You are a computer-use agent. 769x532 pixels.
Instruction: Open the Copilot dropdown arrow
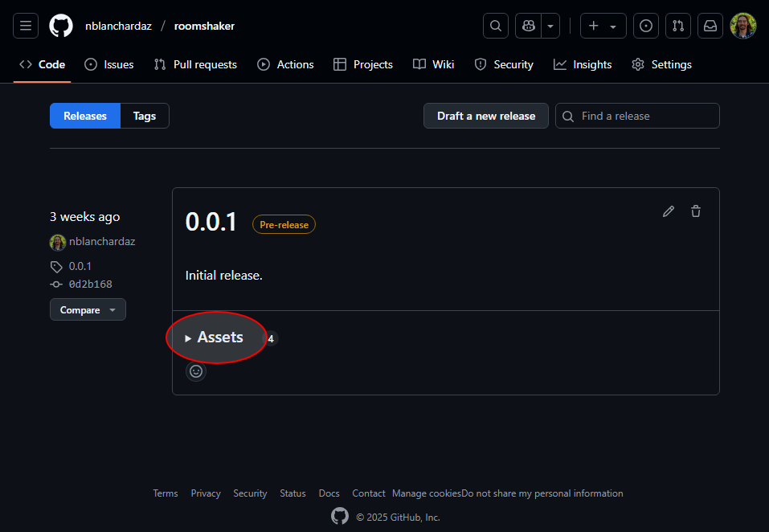(x=550, y=26)
